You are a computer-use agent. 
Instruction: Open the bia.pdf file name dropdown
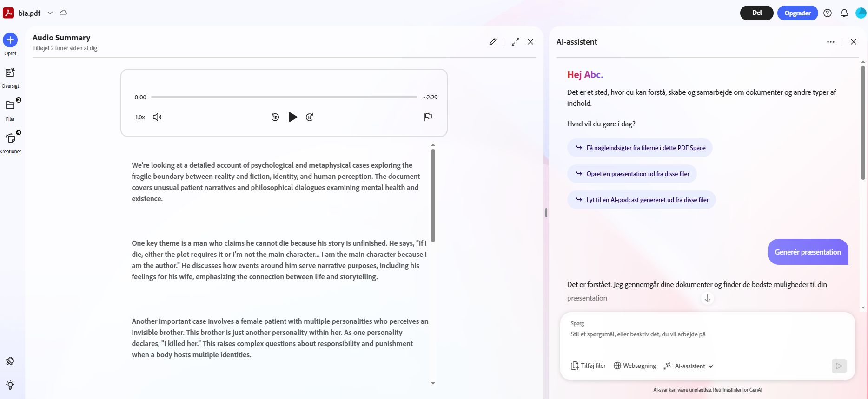[x=50, y=13]
